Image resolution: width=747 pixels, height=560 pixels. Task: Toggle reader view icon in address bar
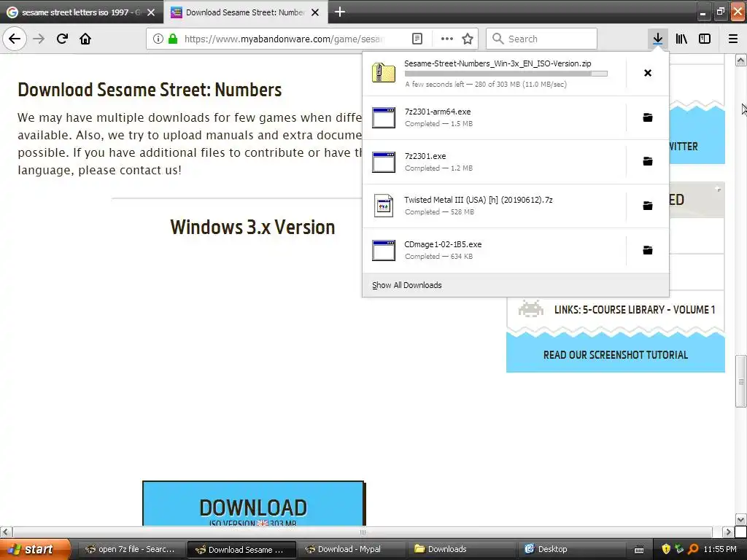(x=417, y=39)
